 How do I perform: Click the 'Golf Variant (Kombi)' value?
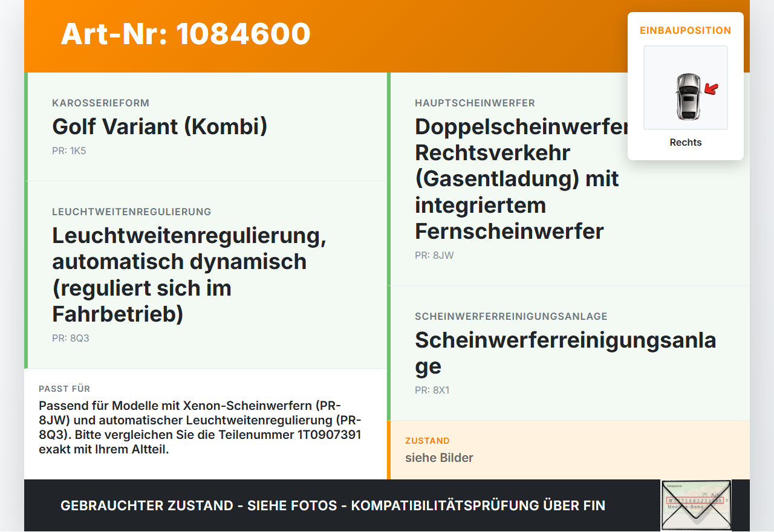click(160, 126)
